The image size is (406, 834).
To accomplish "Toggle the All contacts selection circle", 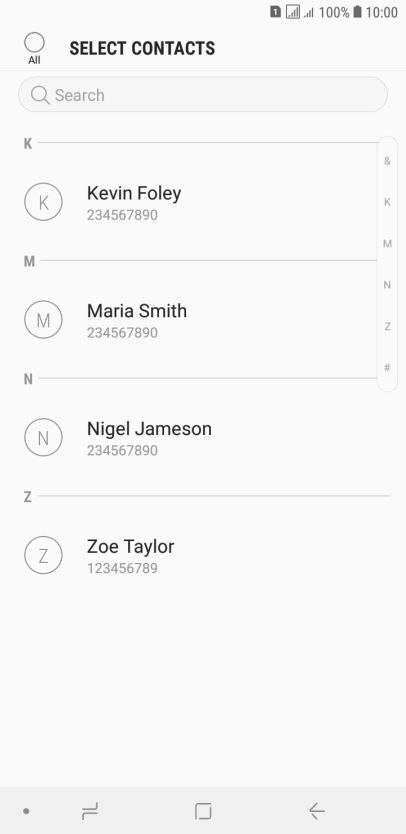I will [34, 43].
